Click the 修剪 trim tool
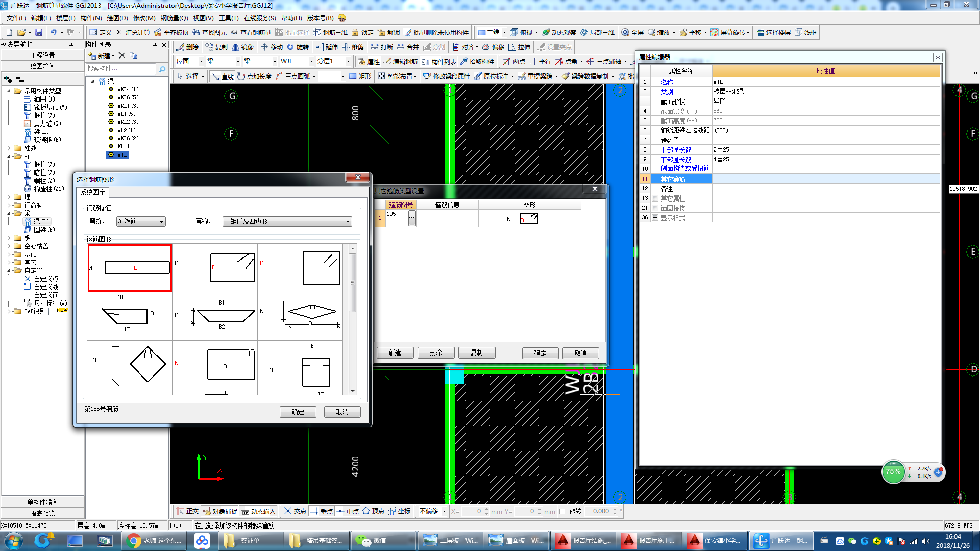980x551 pixels. pyautogui.click(x=353, y=47)
